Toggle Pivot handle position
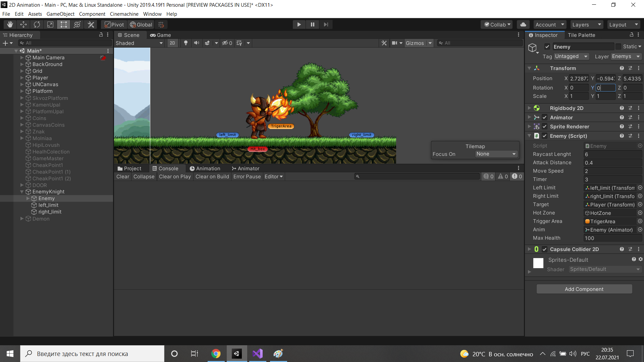This screenshot has height=362, width=644. coord(114,24)
